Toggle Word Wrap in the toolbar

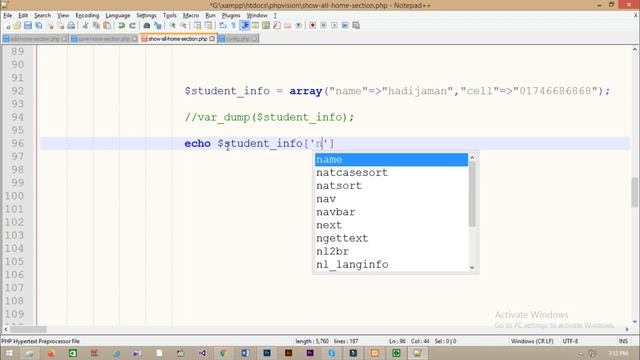[x=223, y=25]
